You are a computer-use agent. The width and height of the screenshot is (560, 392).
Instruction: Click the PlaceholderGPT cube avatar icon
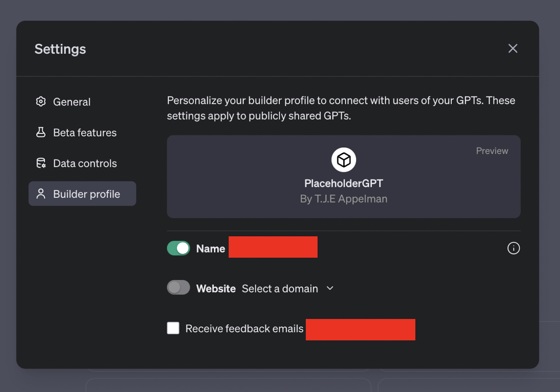pos(343,159)
